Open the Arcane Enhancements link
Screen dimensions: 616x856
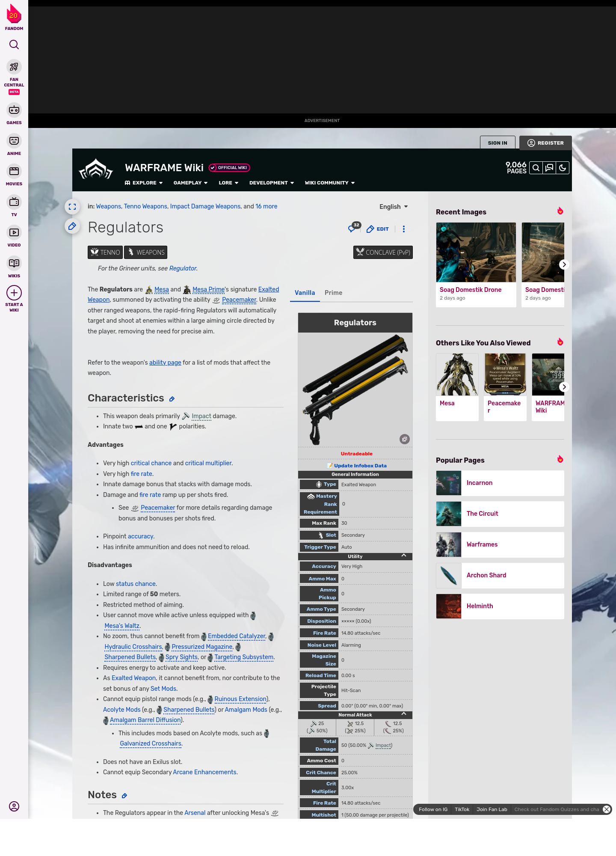click(x=204, y=772)
